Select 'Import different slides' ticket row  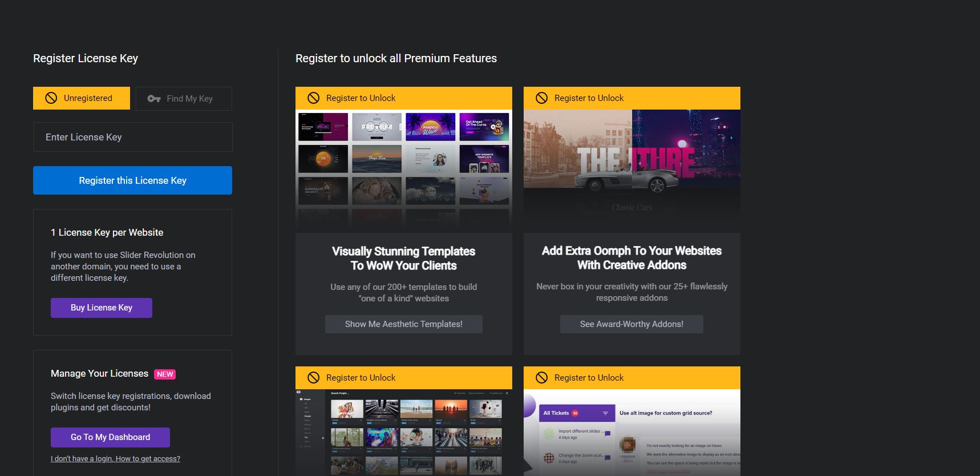point(577,434)
